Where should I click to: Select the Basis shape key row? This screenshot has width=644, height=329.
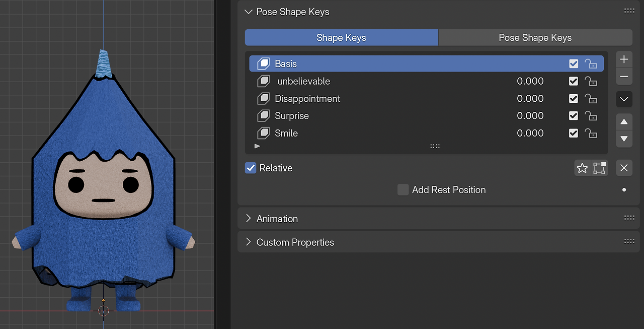coord(426,64)
